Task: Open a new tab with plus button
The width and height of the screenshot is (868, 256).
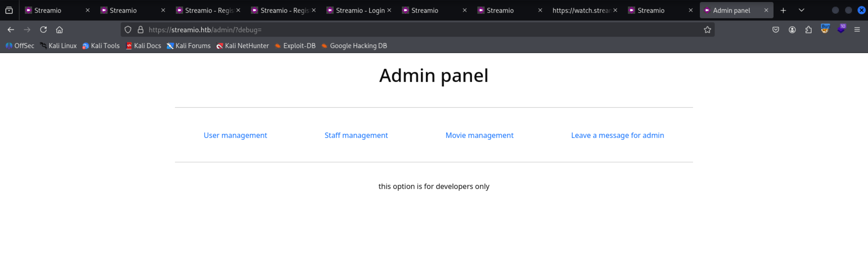Action: click(x=783, y=10)
